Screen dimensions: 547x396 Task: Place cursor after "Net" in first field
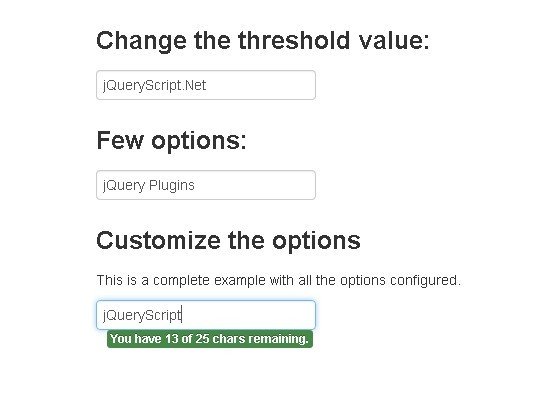(x=207, y=85)
